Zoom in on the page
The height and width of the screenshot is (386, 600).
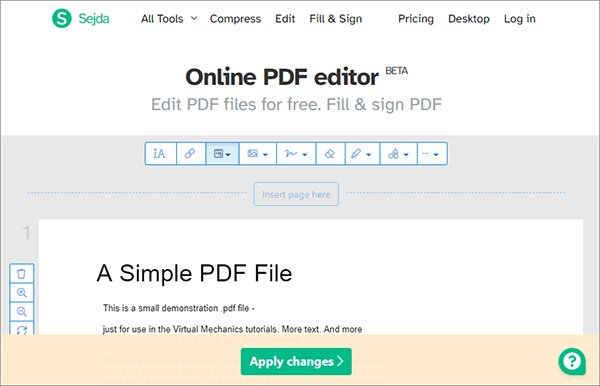(x=21, y=293)
